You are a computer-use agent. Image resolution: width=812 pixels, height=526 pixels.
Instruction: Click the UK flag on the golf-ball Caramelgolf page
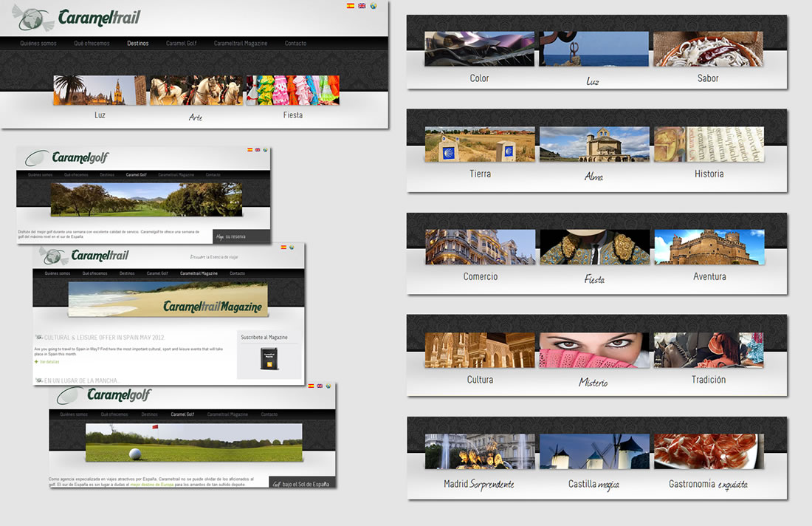[x=320, y=386]
